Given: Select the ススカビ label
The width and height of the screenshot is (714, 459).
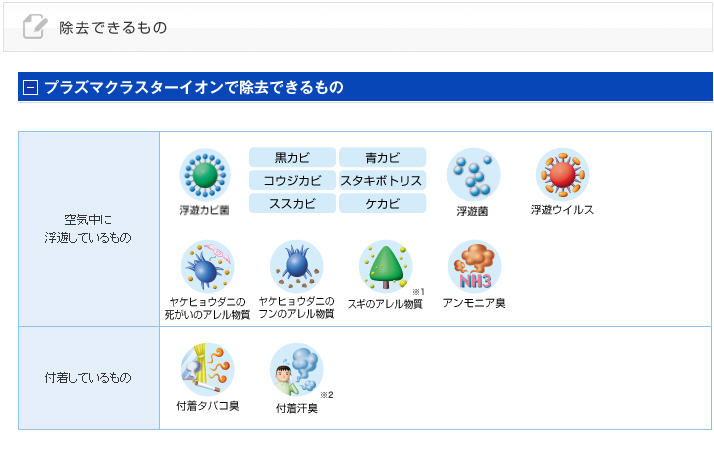Looking at the screenshot, I should (292, 203).
